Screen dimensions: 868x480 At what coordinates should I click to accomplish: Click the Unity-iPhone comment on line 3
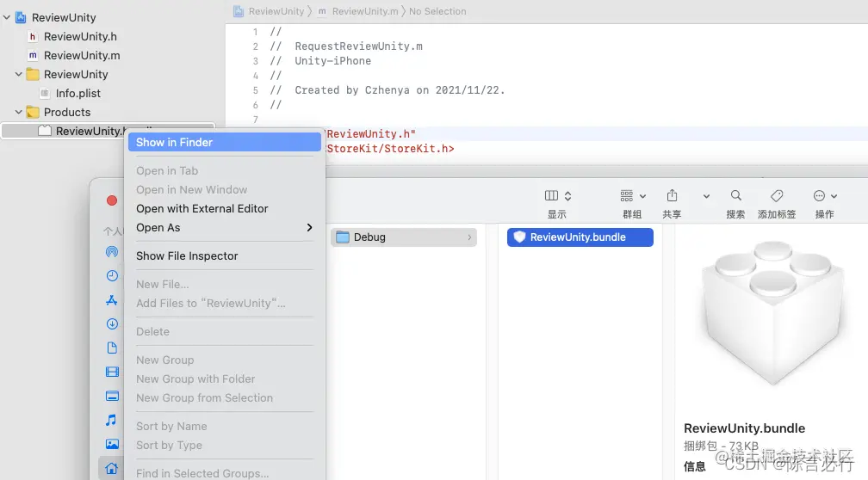(332, 61)
